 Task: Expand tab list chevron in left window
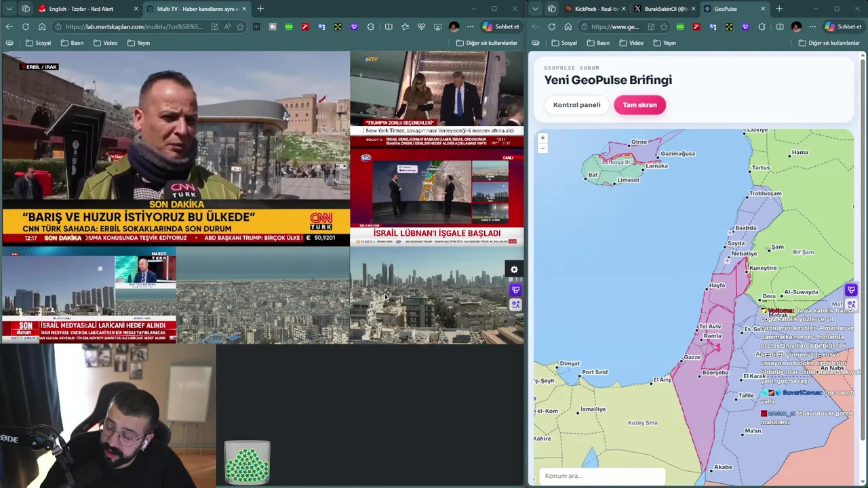(9, 9)
